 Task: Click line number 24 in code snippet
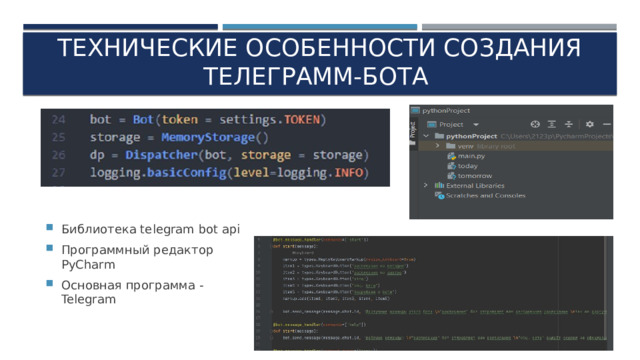pyautogui.click(x=58, y=120)
